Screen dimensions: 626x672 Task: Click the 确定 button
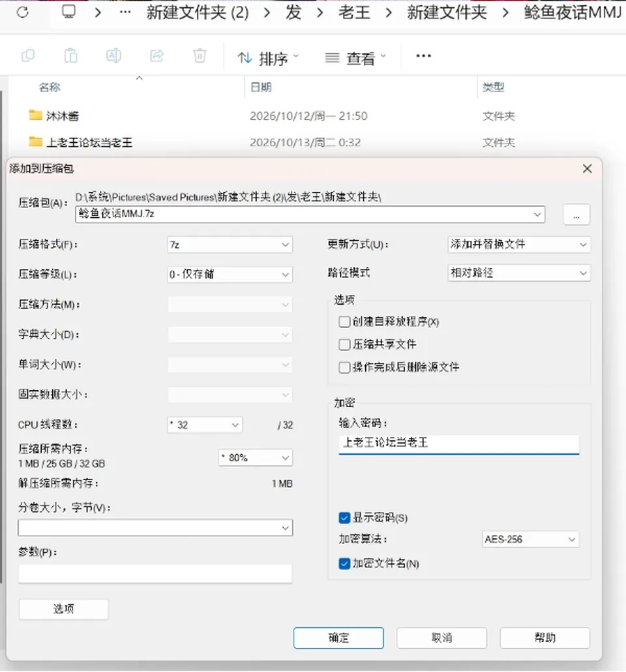tap(338, 637)
